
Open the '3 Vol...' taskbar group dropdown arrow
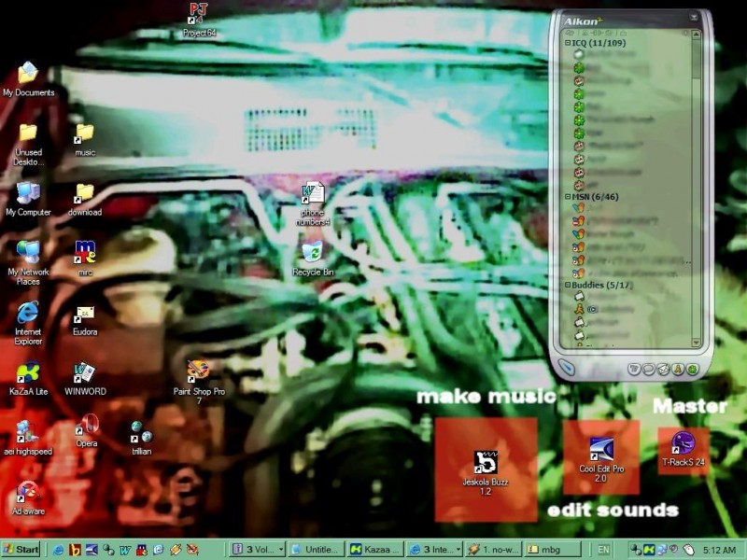tap(281, 550)
